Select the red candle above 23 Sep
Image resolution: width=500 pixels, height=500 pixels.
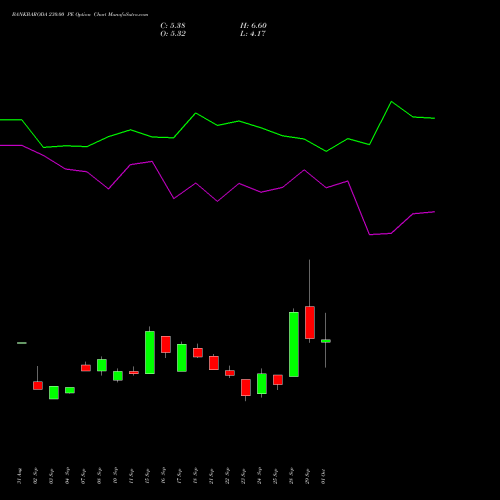tap(246, 387)
